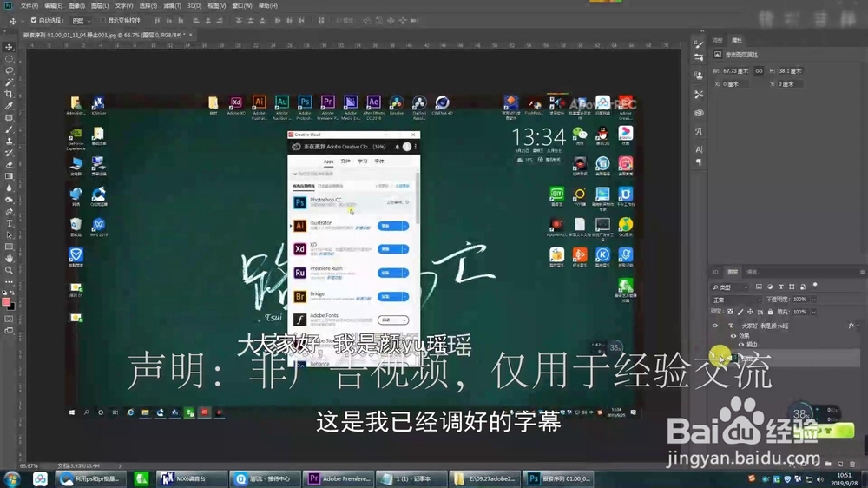Image resolution: width=868 pixels, height=488 pixels.
Task: Toggle link width and height button
Action: tap(759, 71)
